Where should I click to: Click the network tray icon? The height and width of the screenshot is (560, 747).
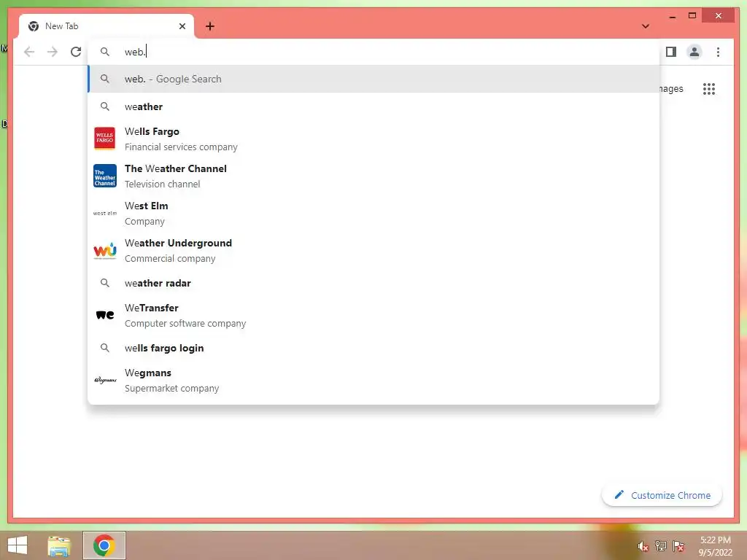tap(661, 545)
